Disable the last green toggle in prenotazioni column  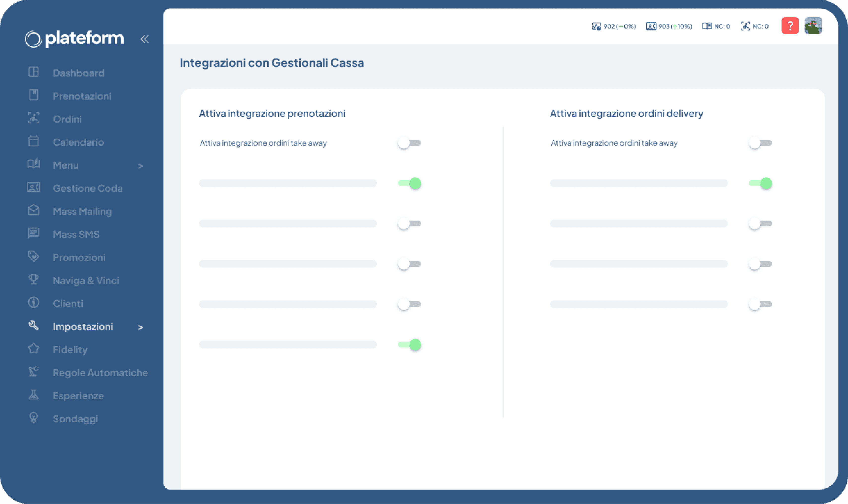(x=409, y=345)
